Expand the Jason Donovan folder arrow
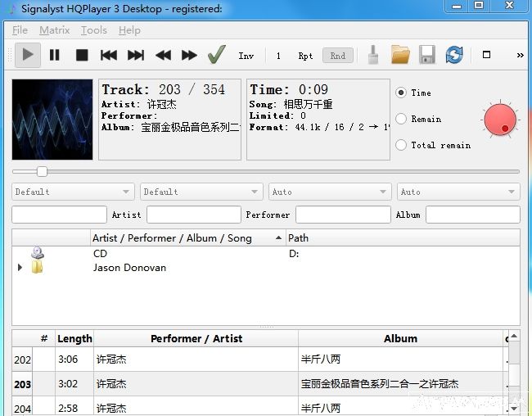Image resolution: width=532 pixels, height=416 pixels. (x=20, y=267)
